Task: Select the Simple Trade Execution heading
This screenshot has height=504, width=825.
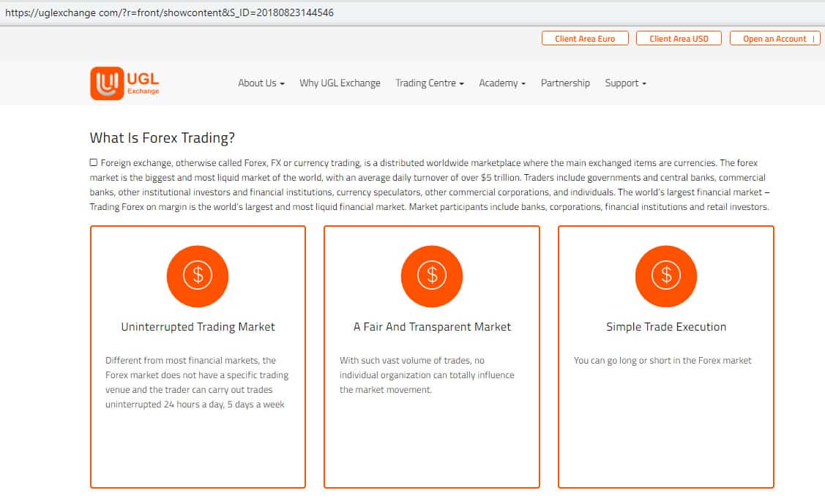Action: pyautogui.click(x=666, y=327)
